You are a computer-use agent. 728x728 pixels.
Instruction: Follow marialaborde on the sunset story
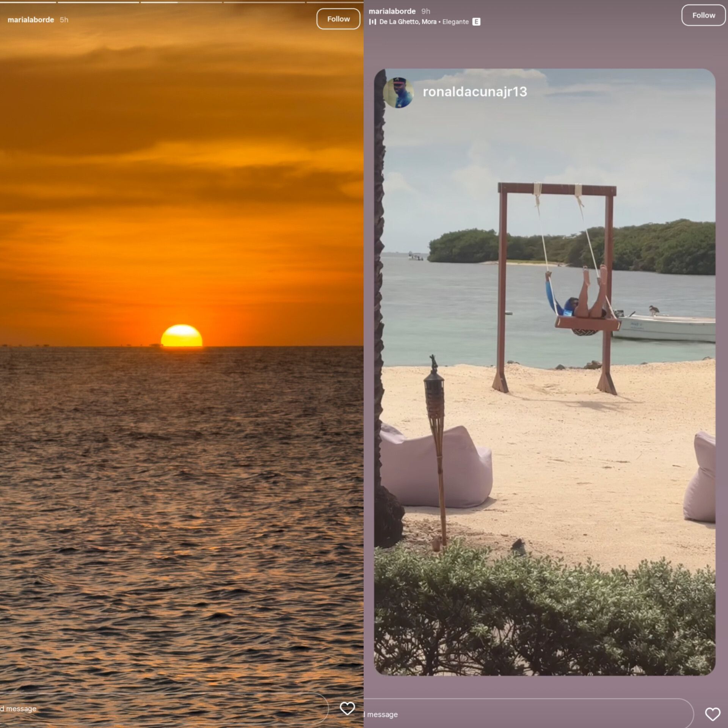pyautogui.click(x=338, y=19)
